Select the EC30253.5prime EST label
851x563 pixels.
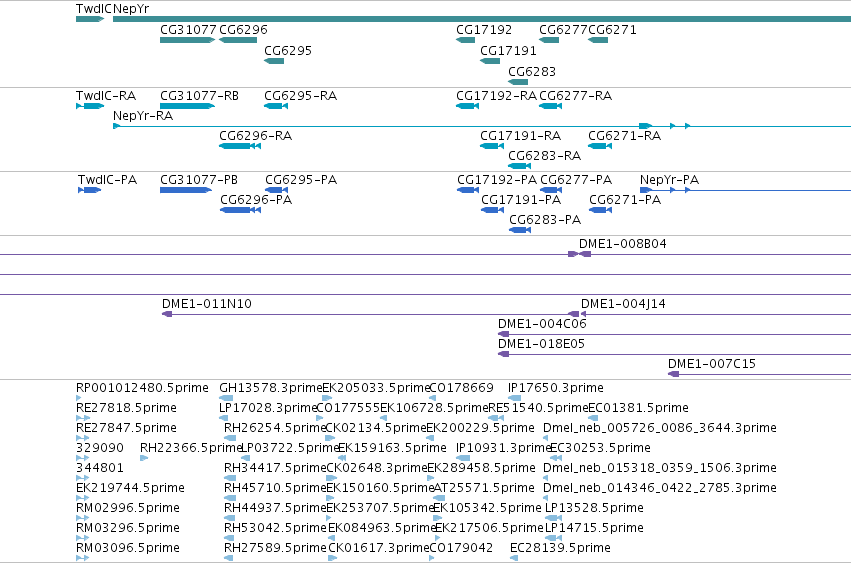(x=600, y=448)
